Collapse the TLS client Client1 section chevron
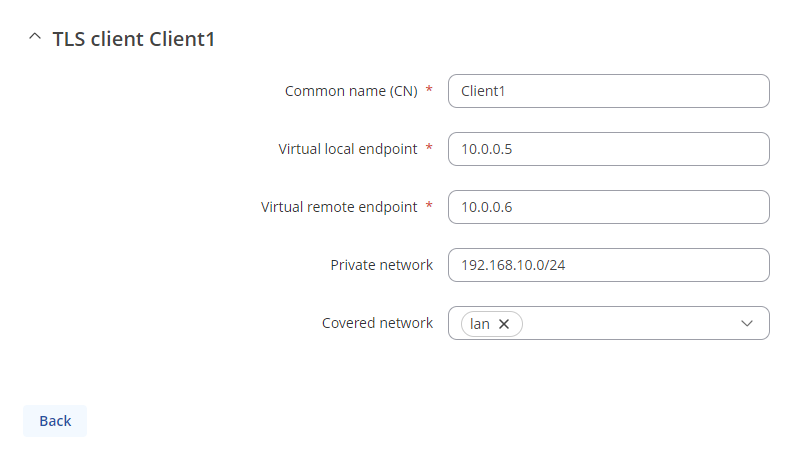The width and height of the screenshot is (785, 460). 35,38
